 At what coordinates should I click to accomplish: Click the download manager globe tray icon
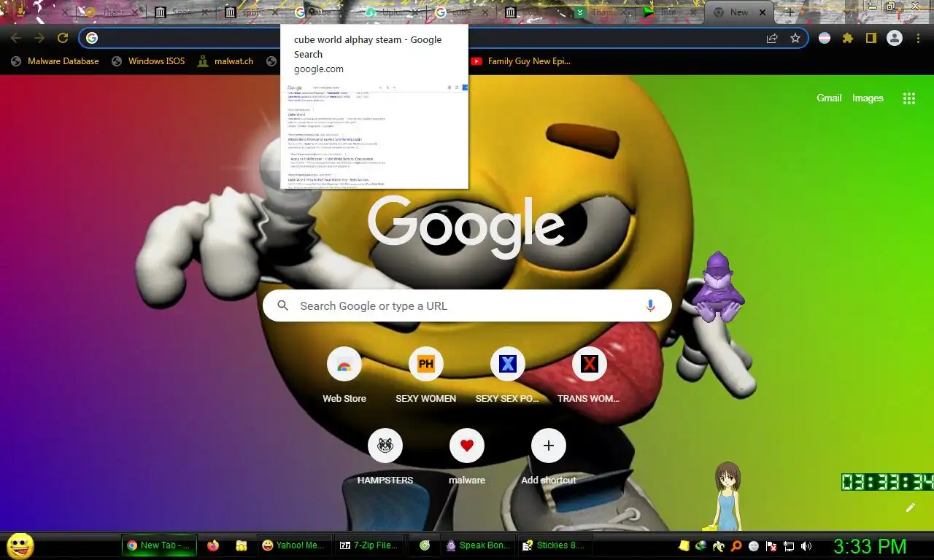point(700,545)
